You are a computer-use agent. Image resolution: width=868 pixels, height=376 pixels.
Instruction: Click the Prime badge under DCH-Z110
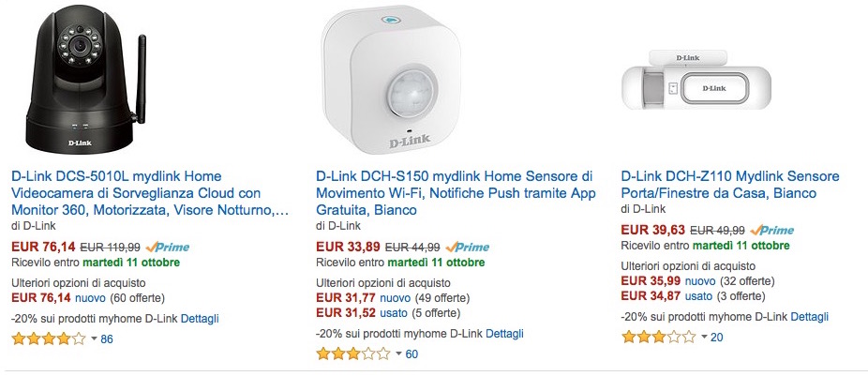click(x=771, y=231)
